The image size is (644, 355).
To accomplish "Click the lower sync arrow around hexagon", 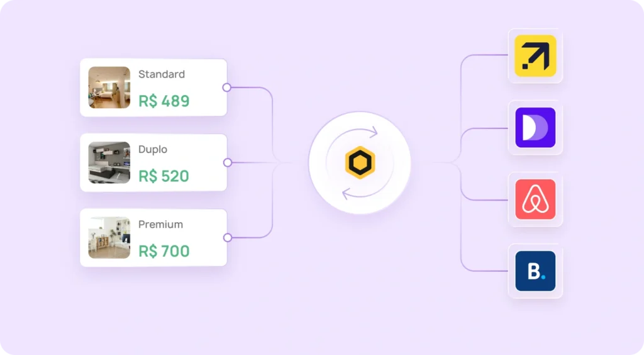I will coord(357,194).
